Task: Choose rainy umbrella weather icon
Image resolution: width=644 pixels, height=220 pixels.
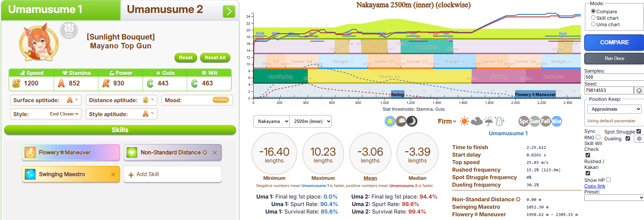Action: [x=489, y=121]
